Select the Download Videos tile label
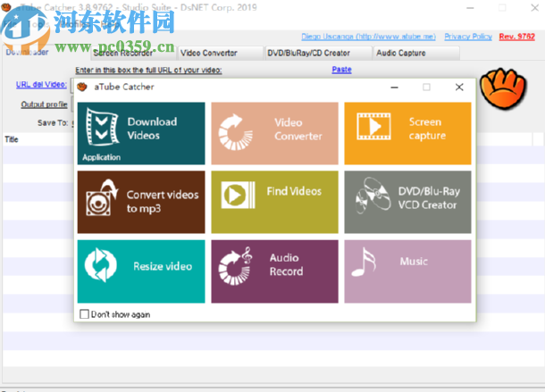This screenshot has height=392, width=545. 152,129
